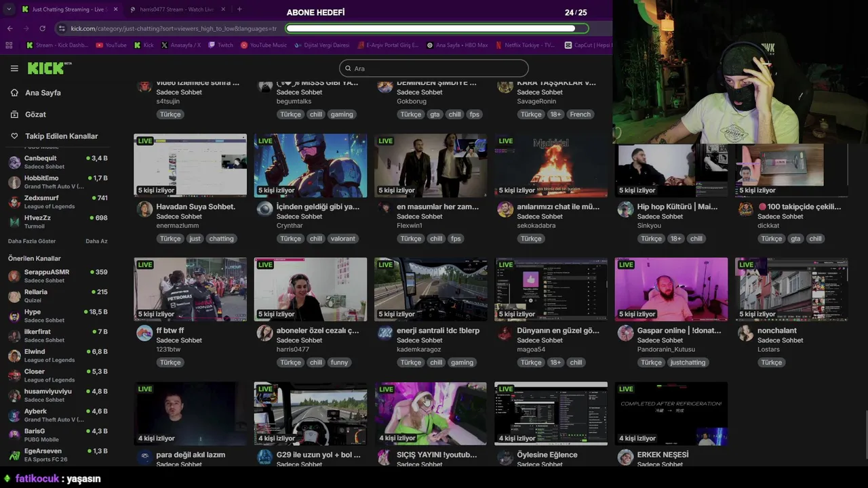Select Canbequit followed channel
868x488 pixels.
pos(58,162)
